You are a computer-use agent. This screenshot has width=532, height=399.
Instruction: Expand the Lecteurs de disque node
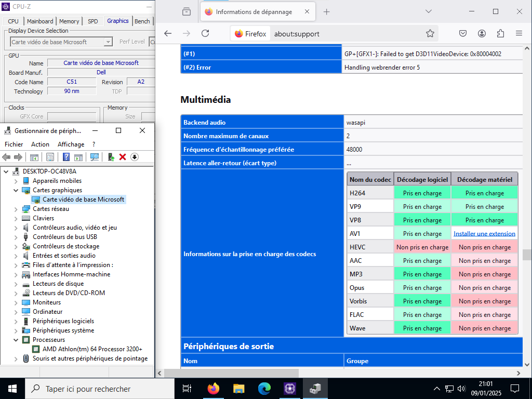16,284
